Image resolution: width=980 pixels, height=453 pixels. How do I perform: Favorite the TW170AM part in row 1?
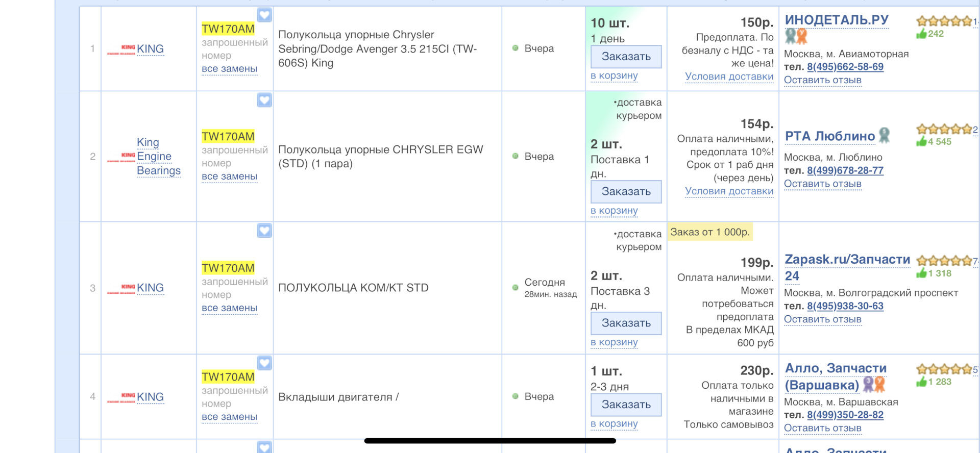point(264,15)
